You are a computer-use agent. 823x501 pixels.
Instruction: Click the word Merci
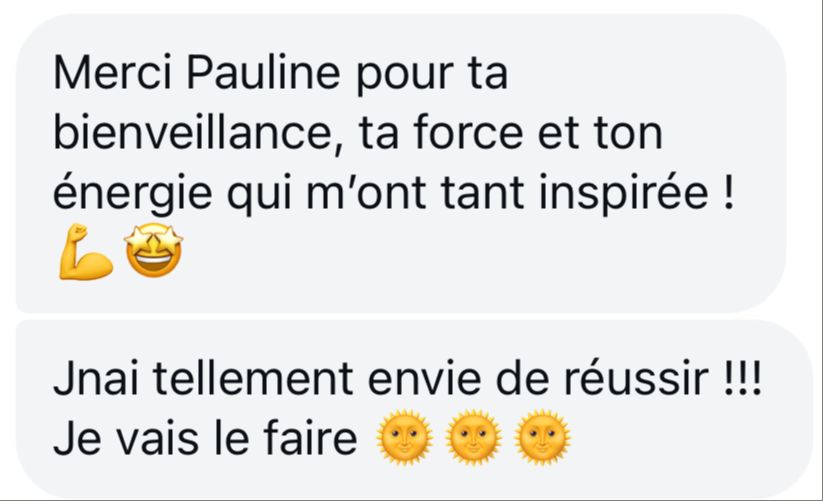click(112, 72)
